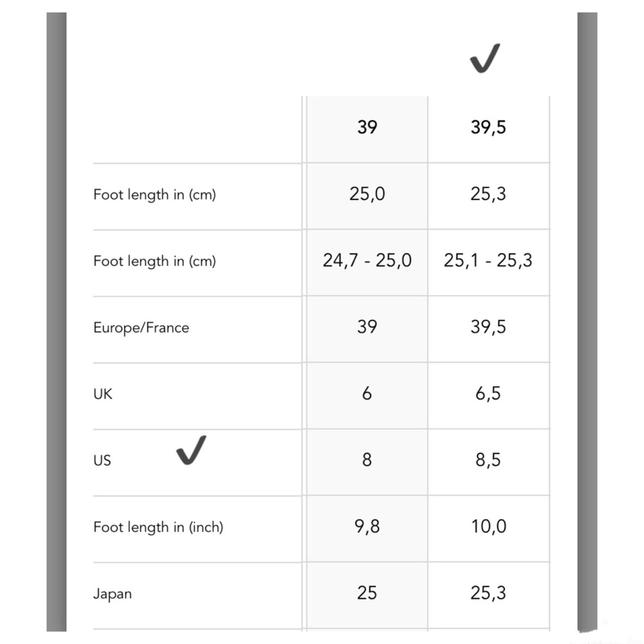Click the 9,8 inch foot length cell
This screenshot has height=644, width=644.
[x=366, y=527]
